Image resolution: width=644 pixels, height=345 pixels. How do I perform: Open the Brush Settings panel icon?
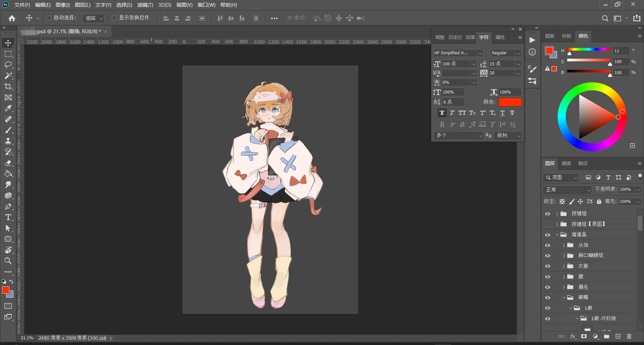[x=532, y=69]
